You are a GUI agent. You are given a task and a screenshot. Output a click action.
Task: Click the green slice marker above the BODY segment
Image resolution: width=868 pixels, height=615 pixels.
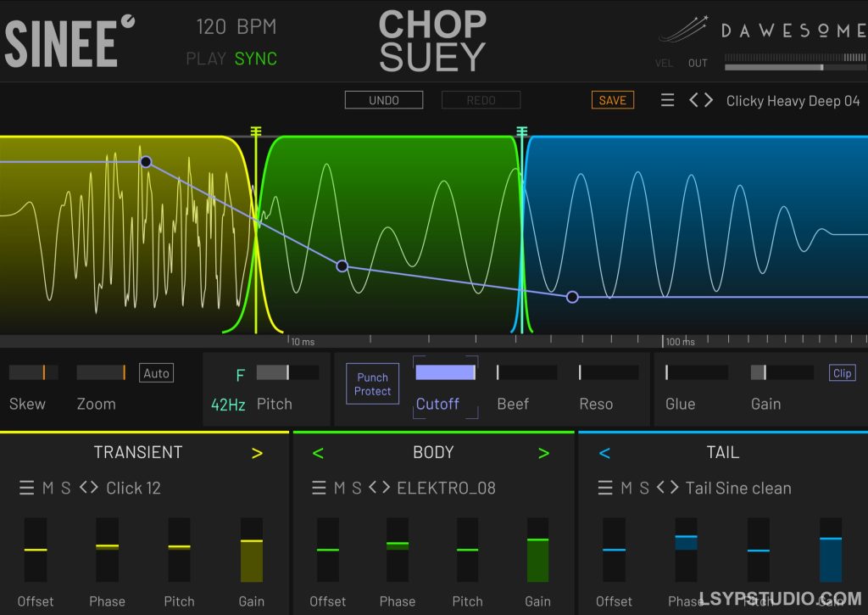pyautogui.click(x=521, y=131)
